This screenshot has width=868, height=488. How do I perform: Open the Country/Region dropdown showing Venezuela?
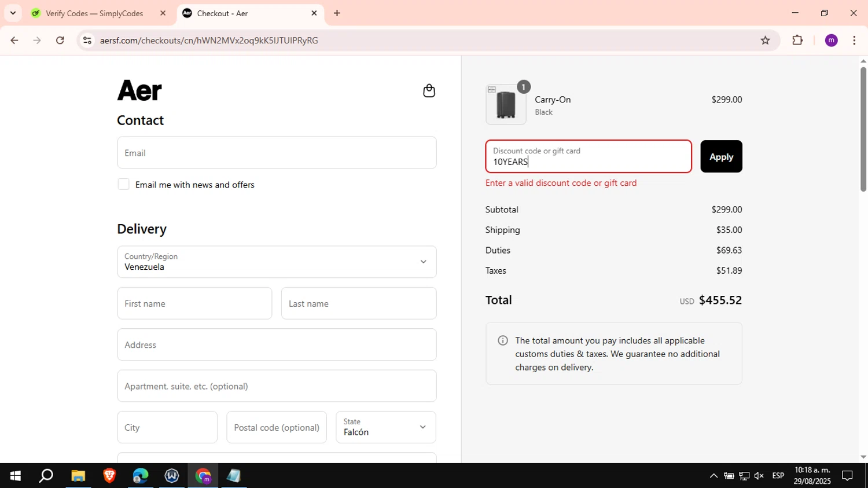pos(277,262)
